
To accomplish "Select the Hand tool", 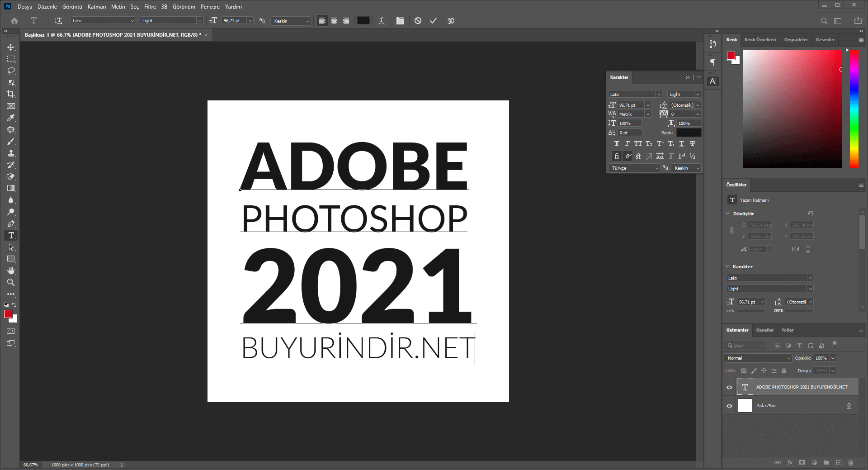I will tap(11, 271).
